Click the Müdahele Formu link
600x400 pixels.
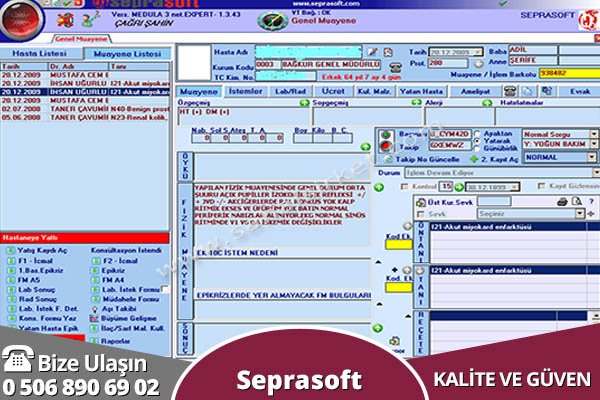click(x=130, y=299)
